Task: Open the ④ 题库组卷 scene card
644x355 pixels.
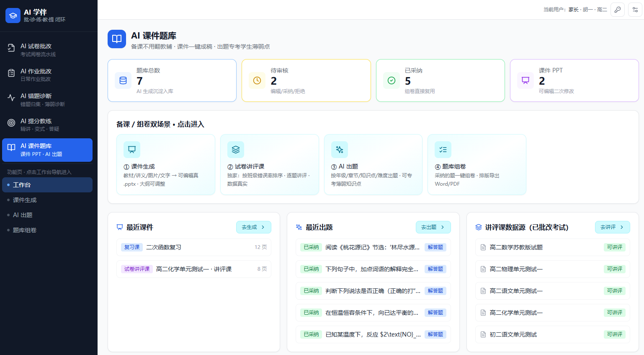Action: click(477, 165)
